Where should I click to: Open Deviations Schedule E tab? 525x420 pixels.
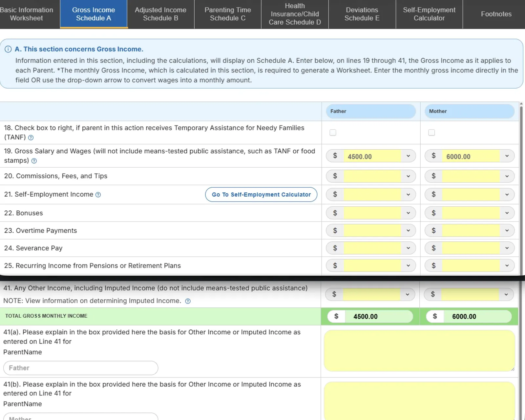coord(362,14)
